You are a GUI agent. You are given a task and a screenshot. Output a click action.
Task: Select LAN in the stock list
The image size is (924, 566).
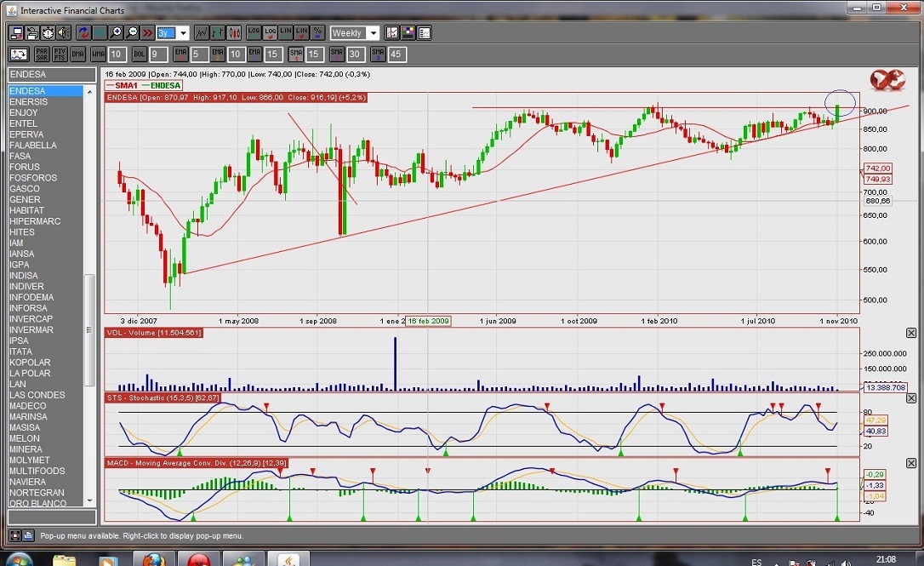46,384
